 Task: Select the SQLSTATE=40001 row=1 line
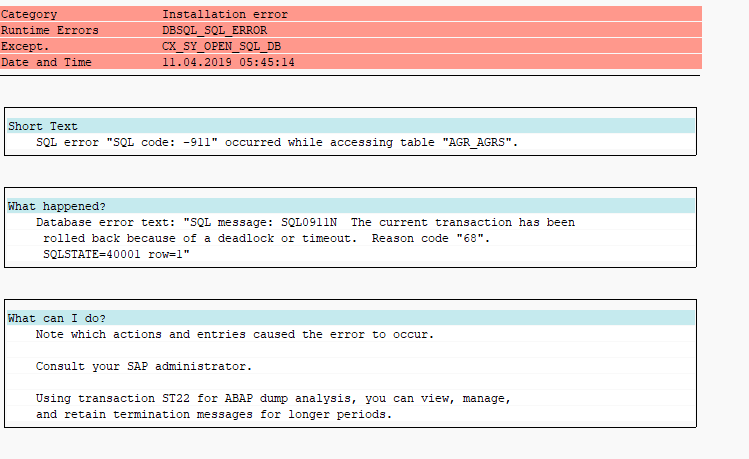pos(116,255)
